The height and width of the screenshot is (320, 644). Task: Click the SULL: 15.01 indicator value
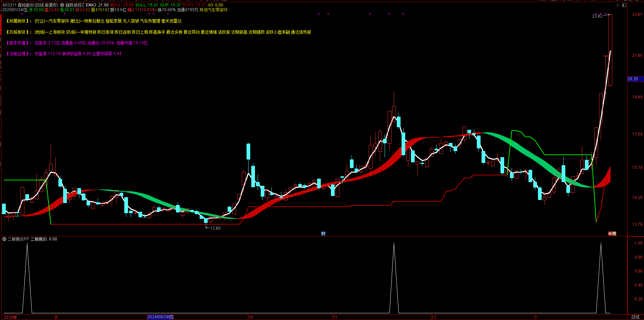(x=147, y=5)
